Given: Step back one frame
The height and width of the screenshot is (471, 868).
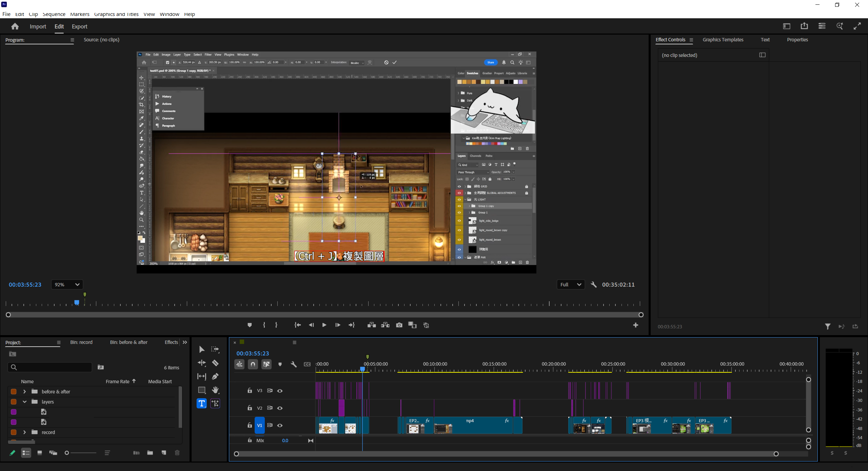Looking at the screenshot, I should click(311, 325).
